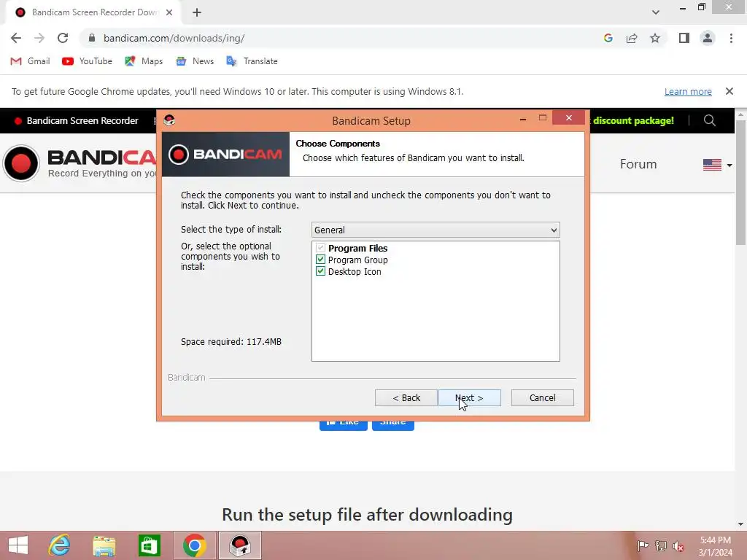Open the YouTube bookmark
The width and height of the screenshot is (747, 560).
[88, 61]
